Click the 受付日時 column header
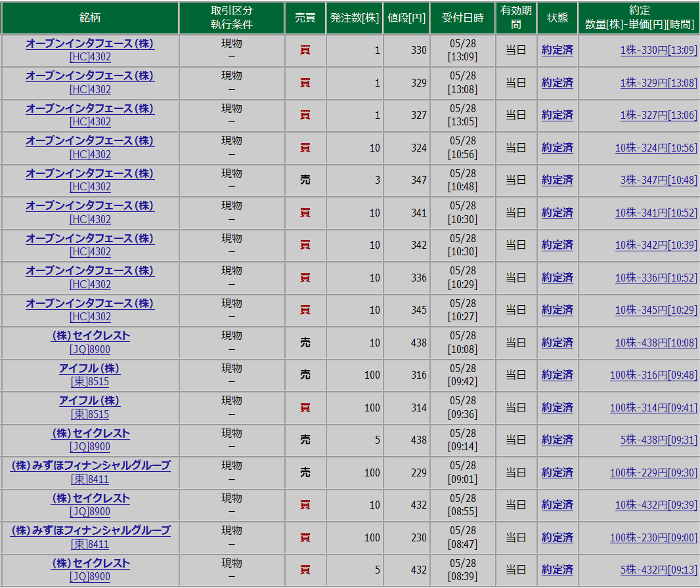Screen dimensions: 700x588 (463, 18)
